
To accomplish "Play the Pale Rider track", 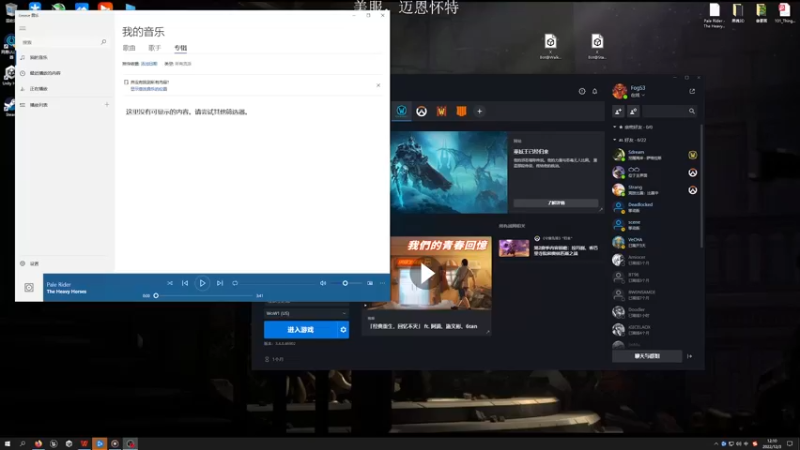I will click(203, 283).
